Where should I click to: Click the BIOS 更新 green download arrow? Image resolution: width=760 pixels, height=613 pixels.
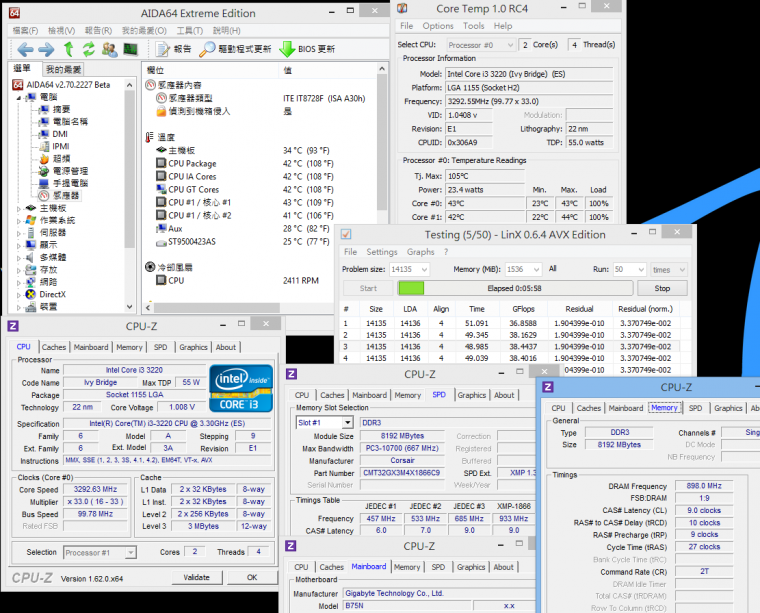coord(287,49)
